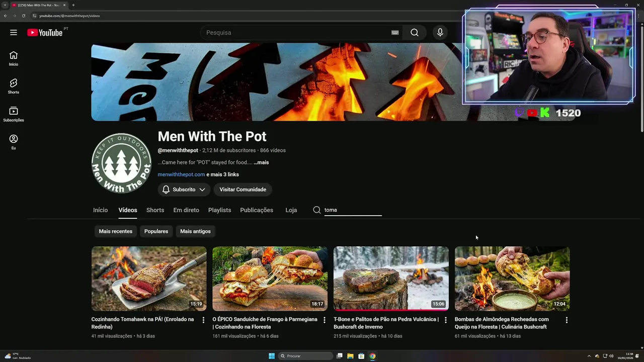Open the Cozinhando Tomahawk na PÁ video title
644x362 pixels.
tap(142, 323)
